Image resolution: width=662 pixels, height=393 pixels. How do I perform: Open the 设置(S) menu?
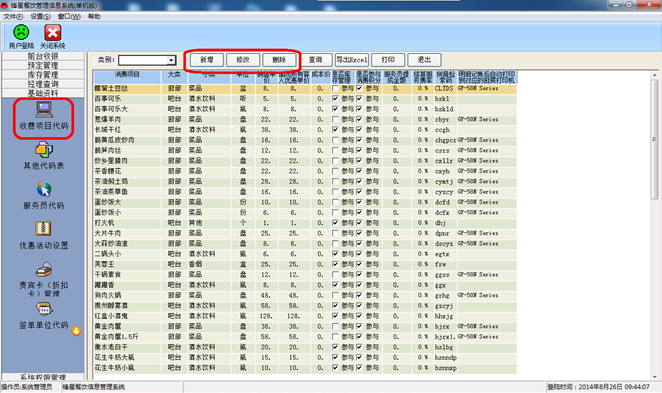[x=40, y=16]
